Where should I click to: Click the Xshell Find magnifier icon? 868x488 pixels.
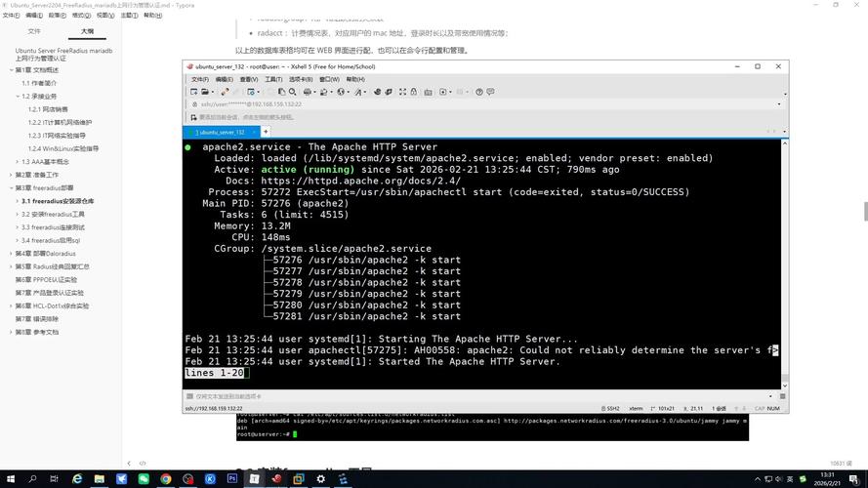[x=293, y=92]
